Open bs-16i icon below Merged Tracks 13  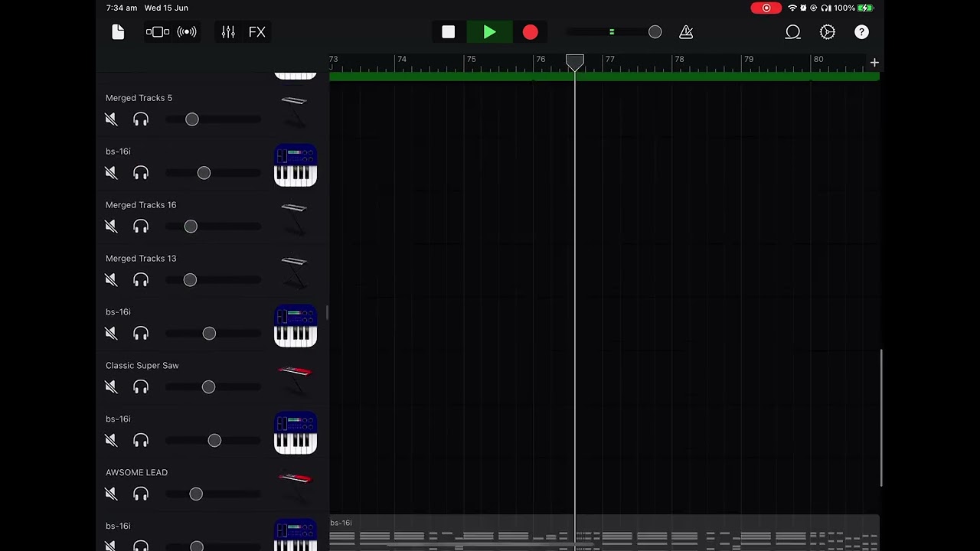(296, 326)
